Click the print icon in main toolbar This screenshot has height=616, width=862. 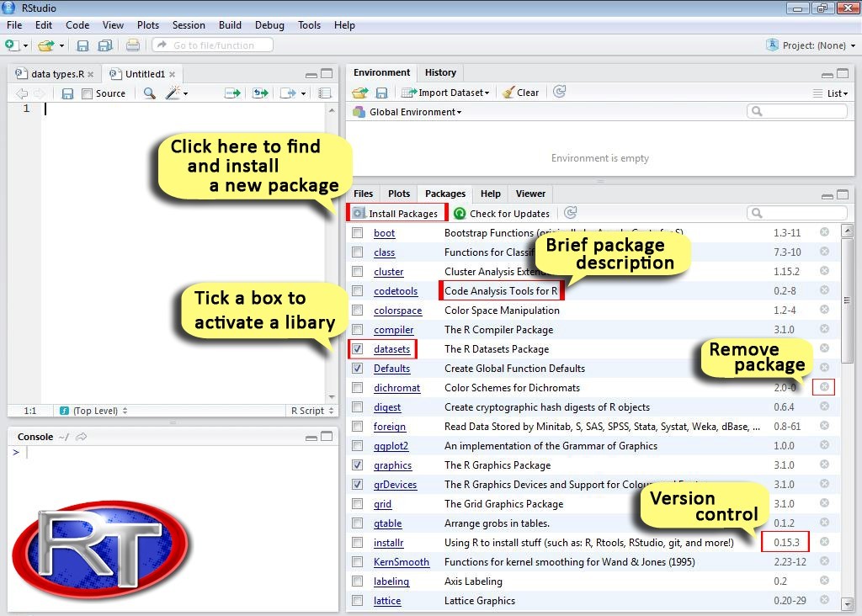133,45
